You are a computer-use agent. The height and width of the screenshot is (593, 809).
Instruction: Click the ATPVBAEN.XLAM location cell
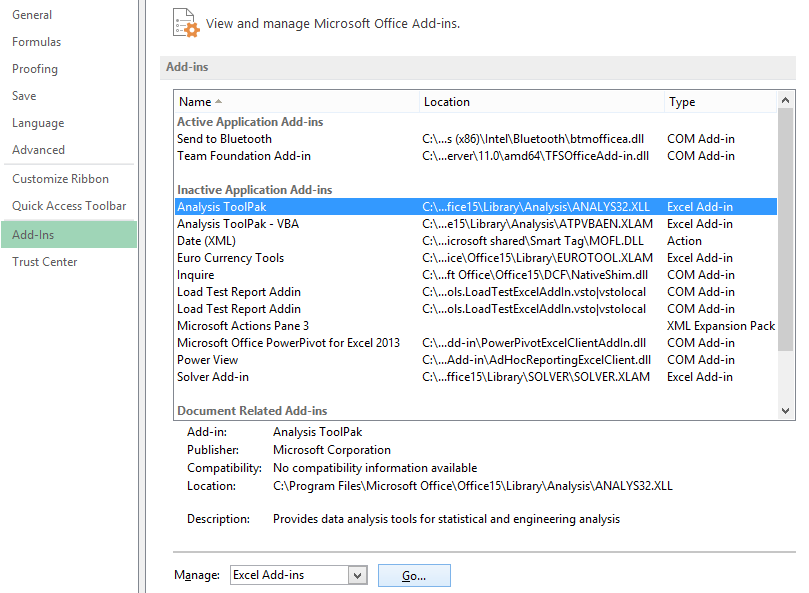click(538, 224)
